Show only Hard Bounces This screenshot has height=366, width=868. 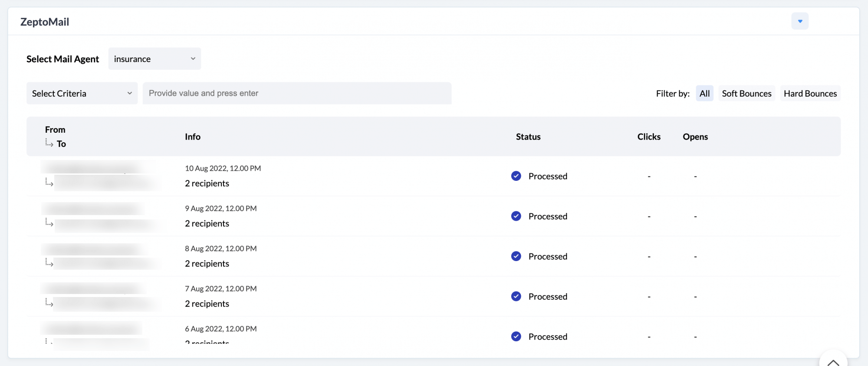tap(810, 94)
